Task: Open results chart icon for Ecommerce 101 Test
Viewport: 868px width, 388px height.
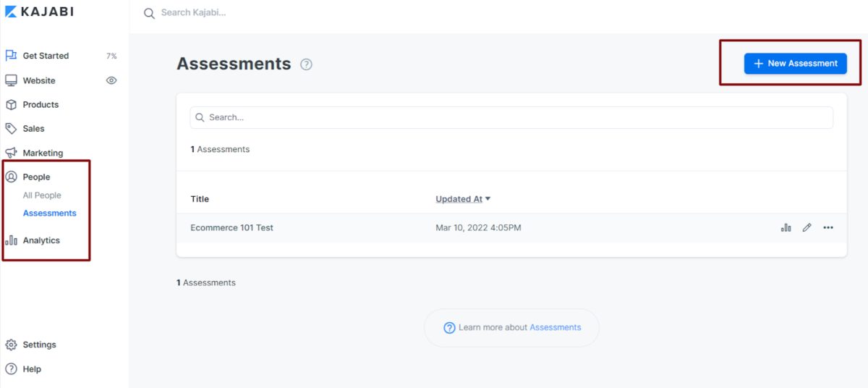Action: [786, 227]
